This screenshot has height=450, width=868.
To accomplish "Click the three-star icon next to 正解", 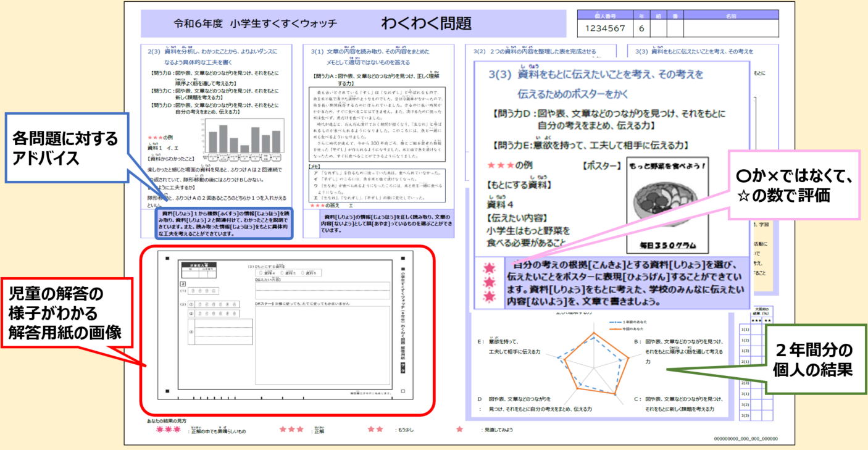I will [291, 429].
